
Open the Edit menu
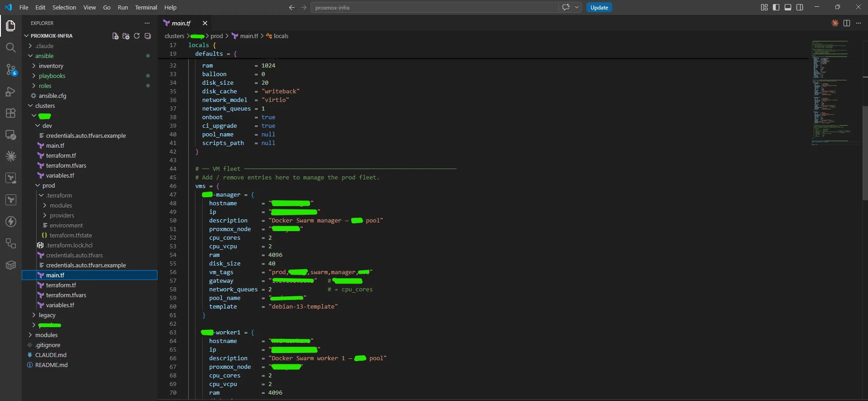(40, 7)
